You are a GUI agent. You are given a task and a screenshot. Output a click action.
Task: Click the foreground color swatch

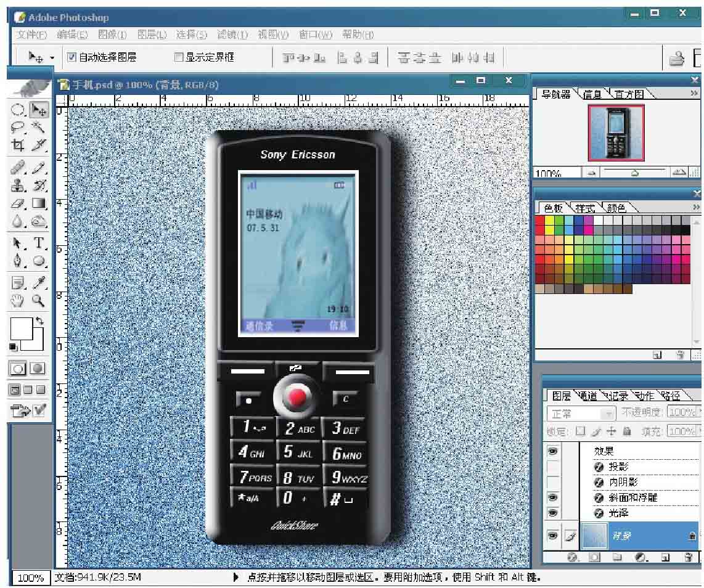point(21,329)
